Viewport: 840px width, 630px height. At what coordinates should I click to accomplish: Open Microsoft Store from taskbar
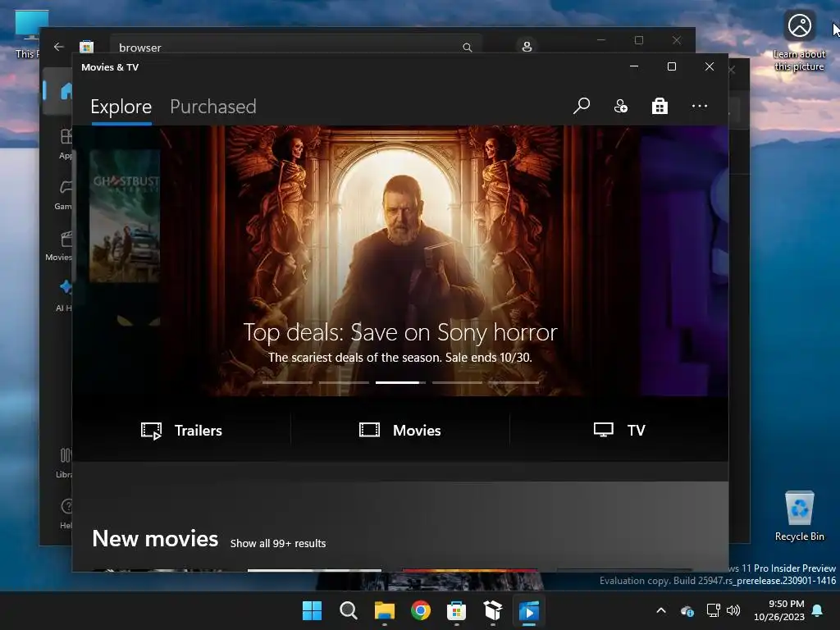(x=456, y=610)
